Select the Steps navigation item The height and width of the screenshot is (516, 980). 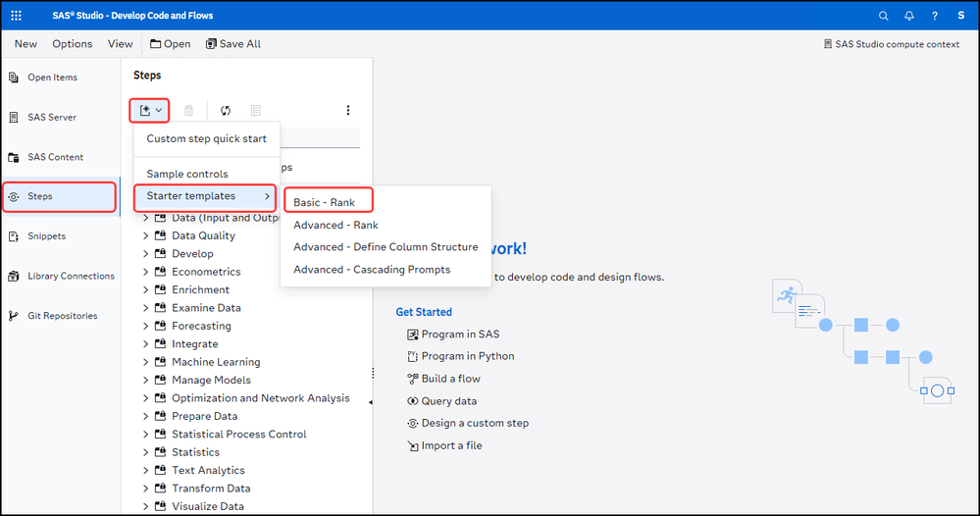tap(60, 197)
